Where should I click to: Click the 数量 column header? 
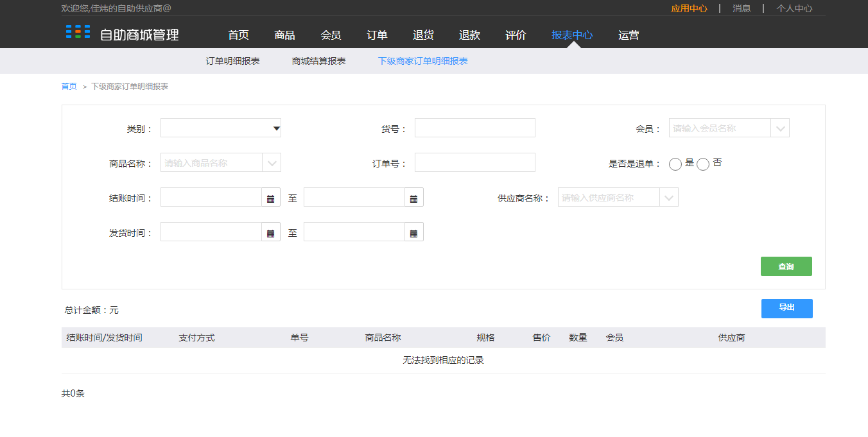(x=578, y=338)
